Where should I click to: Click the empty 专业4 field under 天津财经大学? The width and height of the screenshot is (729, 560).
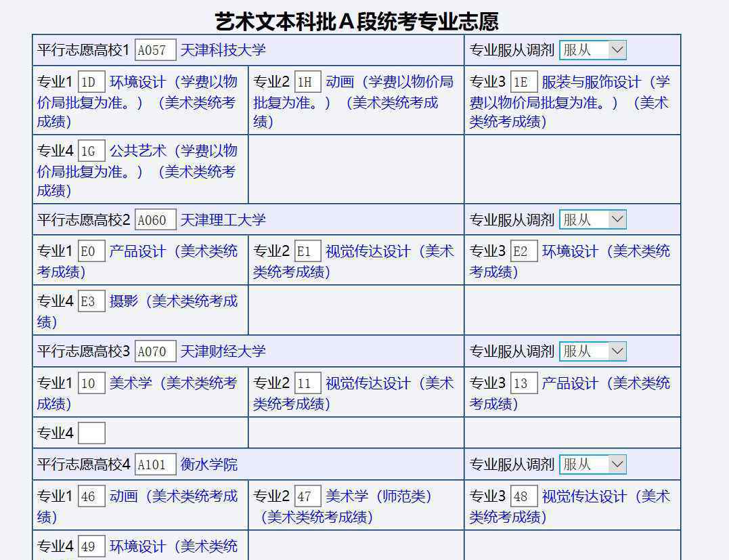pyautogui.click(x=91, y=433)
